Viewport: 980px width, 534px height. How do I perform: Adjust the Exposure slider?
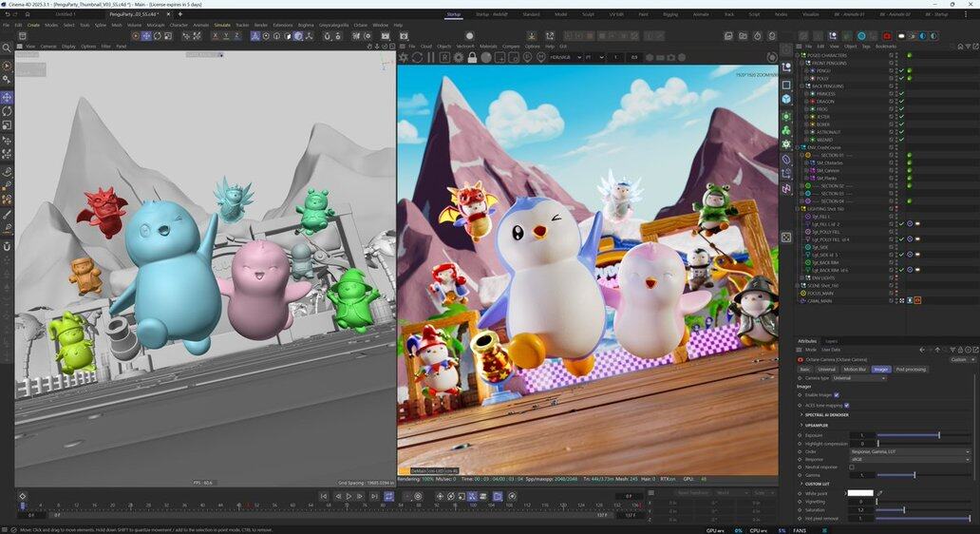coord(923,435)
